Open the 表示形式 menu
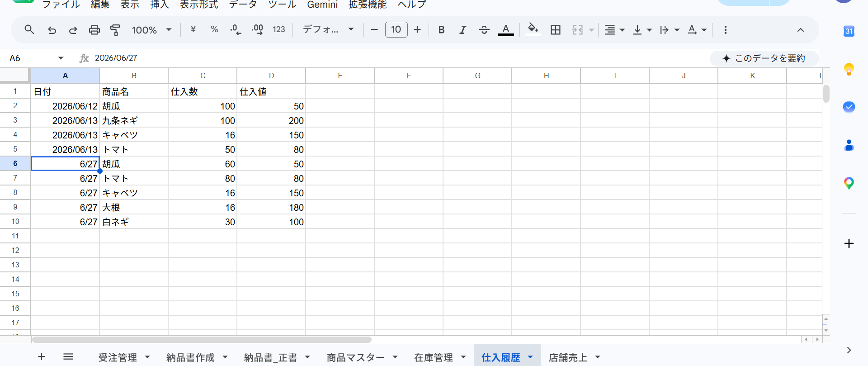The width and height of the screenshot is (868, 366). [x=199, y=5]
